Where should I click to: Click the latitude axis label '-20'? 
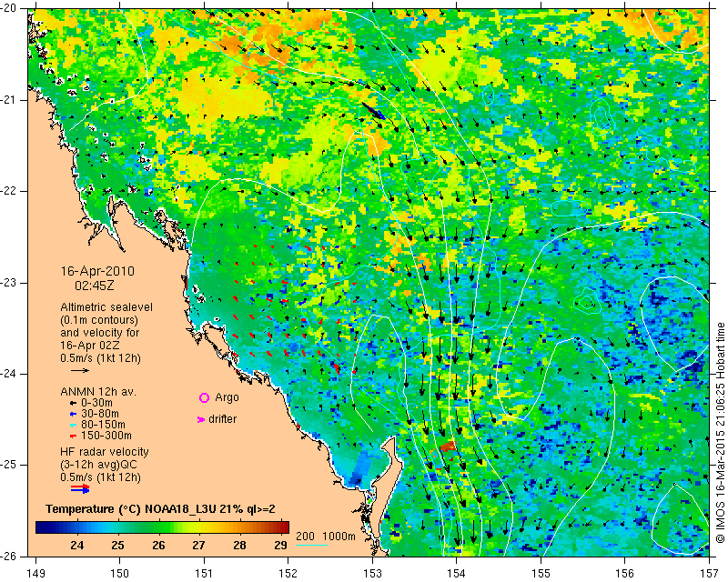point(10,9)
